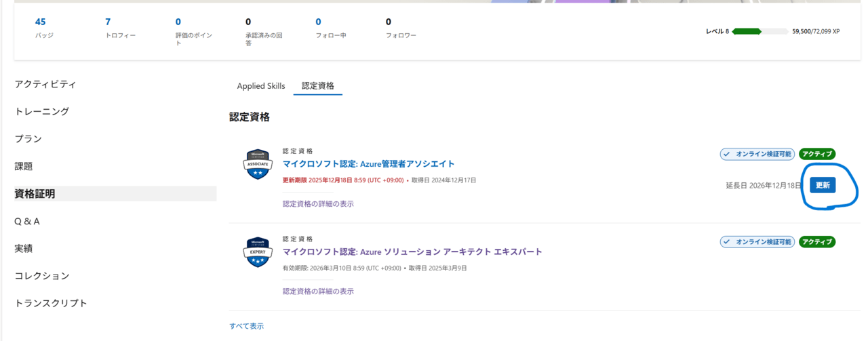Viewport: 868px width, 341px height.
Task: Click the 更新 renew button
Action: 823,185
